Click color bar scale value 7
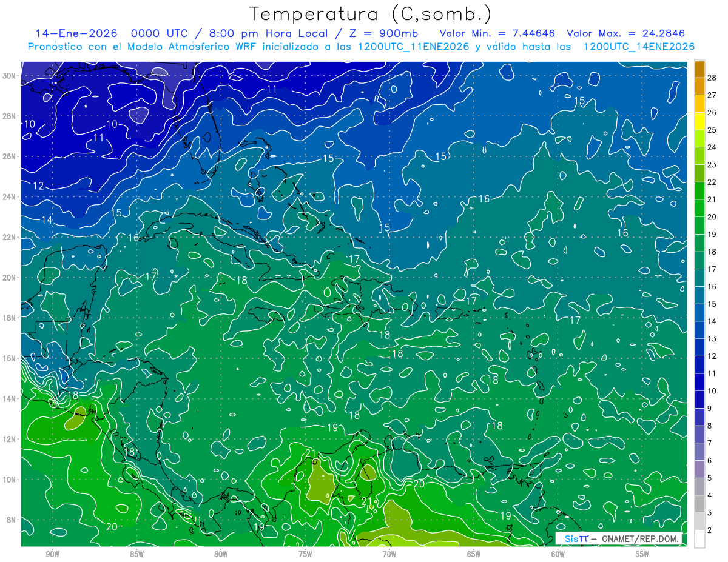This screenshot has height=562, width=728. coord(710,443)
